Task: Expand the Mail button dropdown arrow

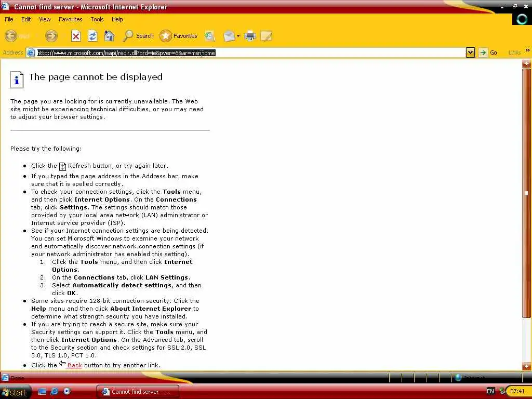Action: (x=238, y=36)
